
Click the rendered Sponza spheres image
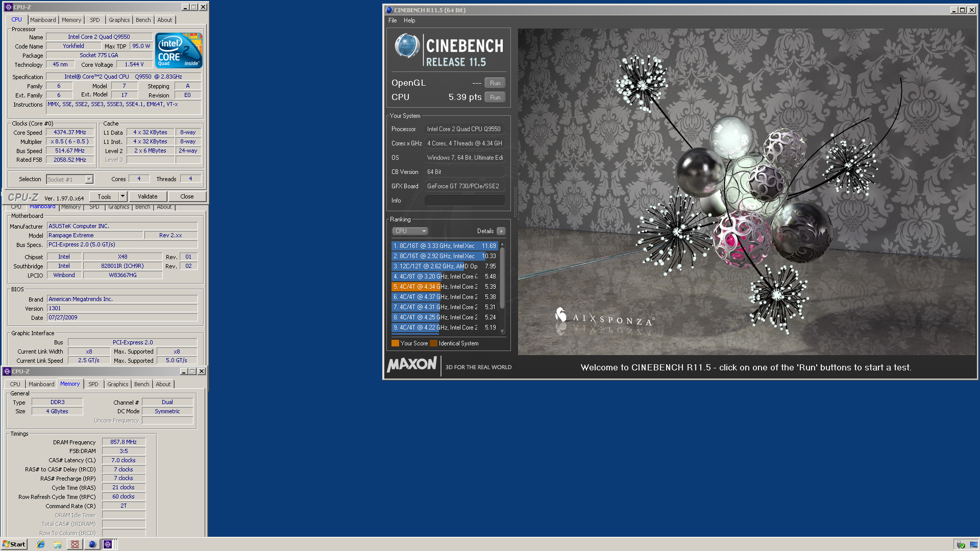point(746,191)
